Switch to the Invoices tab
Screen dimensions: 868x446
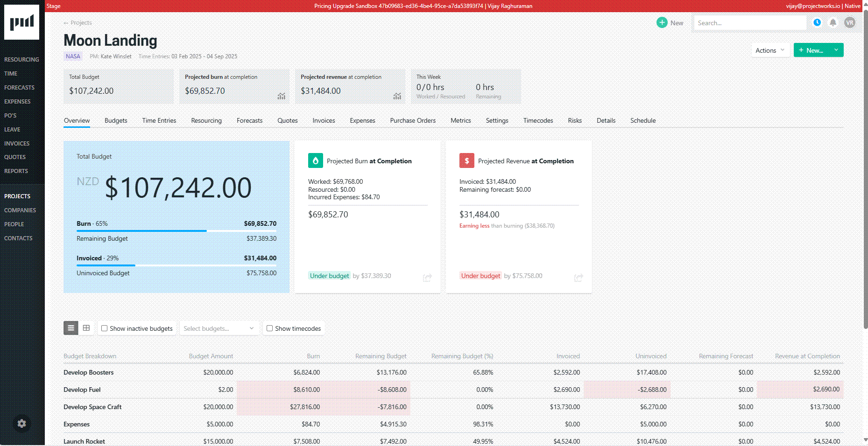324,120
